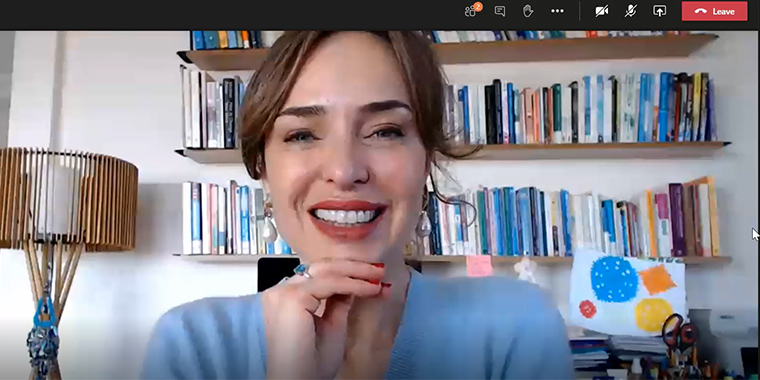Click the hang-up phone icon in Leave

pos(700,11)
